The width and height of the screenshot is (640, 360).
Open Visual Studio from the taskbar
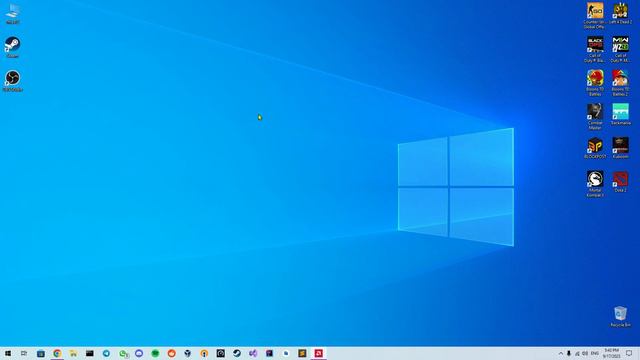pyautogui.click(x=253, y=353)
